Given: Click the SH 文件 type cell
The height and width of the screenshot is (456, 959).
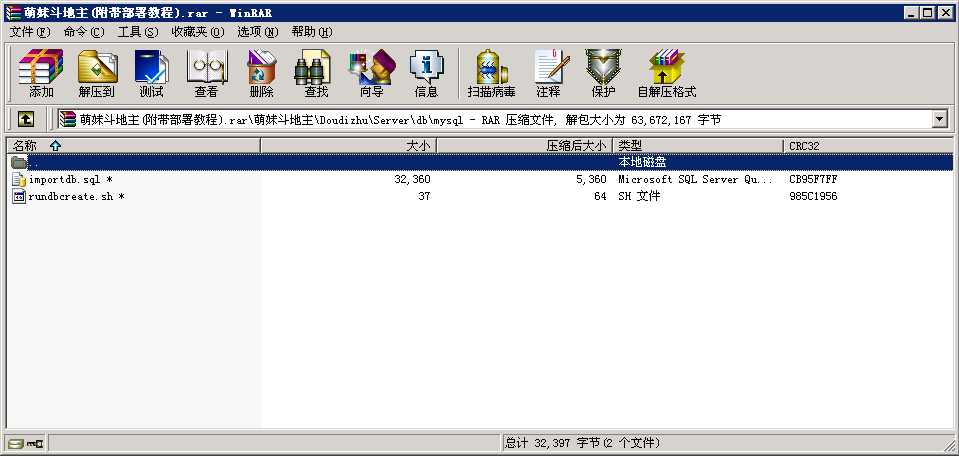Looking at the screenshot, I should tap(639, 197).
